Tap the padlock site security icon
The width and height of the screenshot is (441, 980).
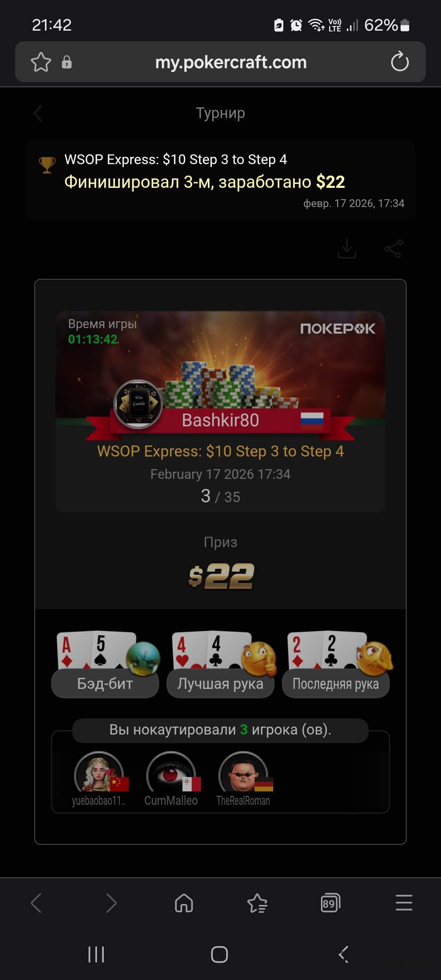67,62
